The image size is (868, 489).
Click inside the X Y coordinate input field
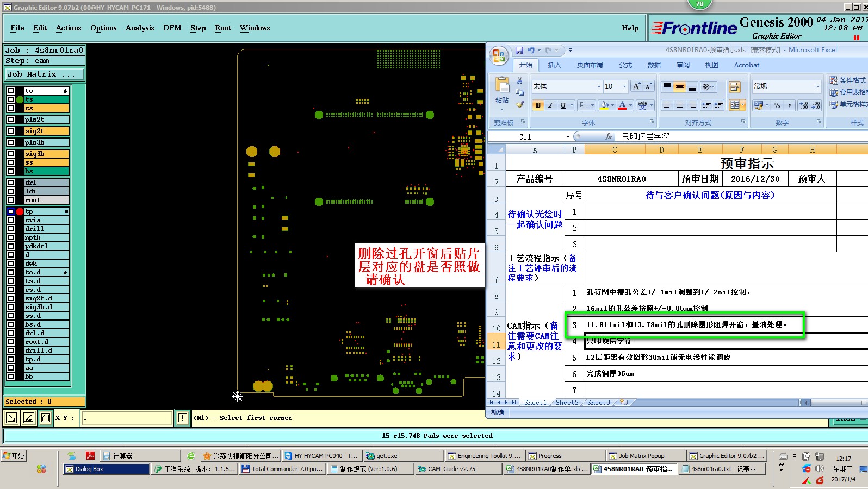pyautogui.click(x=127, y=417)
